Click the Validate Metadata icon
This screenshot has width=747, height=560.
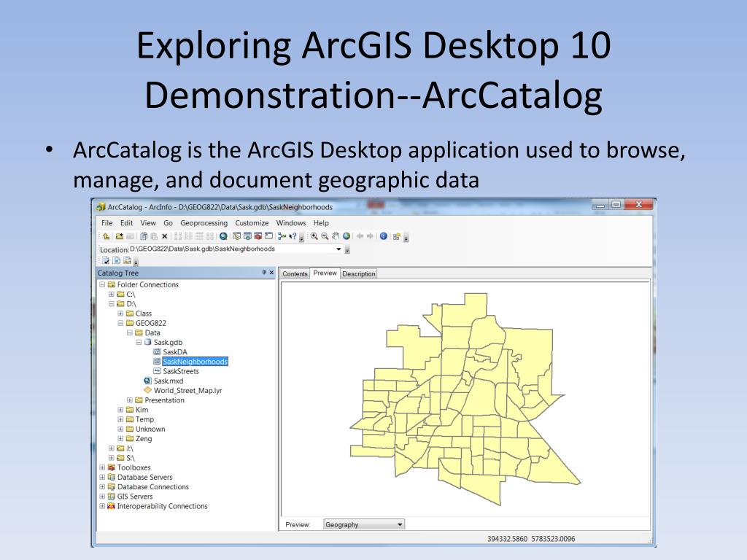[106, 260]
